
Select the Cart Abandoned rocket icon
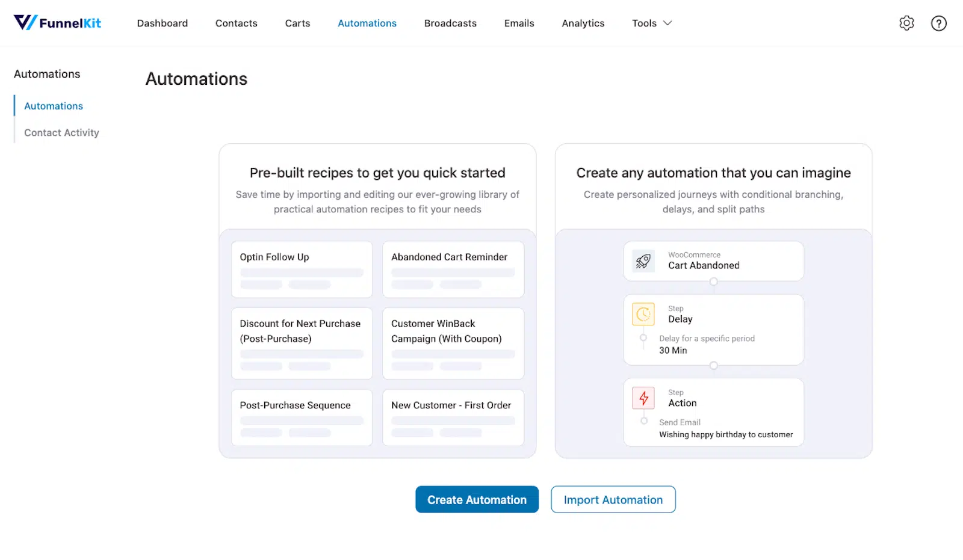click(x=643, y=261)
